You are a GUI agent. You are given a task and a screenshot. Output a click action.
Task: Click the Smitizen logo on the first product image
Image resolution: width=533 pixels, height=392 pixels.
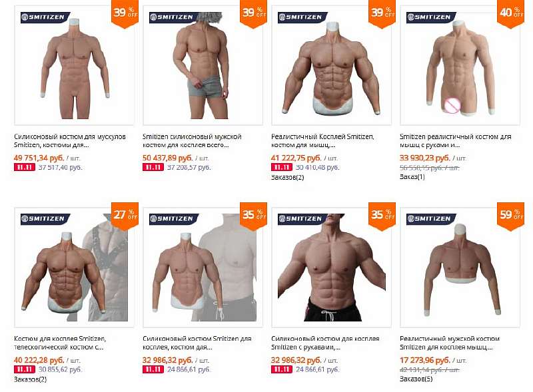point(45,17)
